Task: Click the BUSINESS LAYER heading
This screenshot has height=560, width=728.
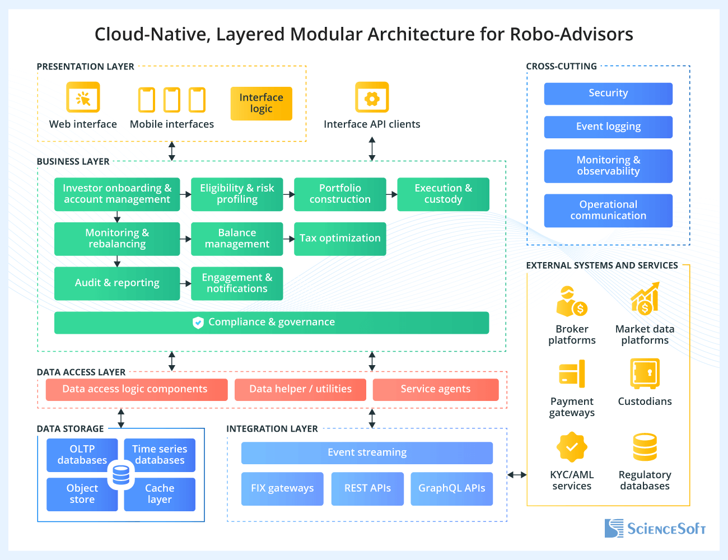Action: click(73, 161)
